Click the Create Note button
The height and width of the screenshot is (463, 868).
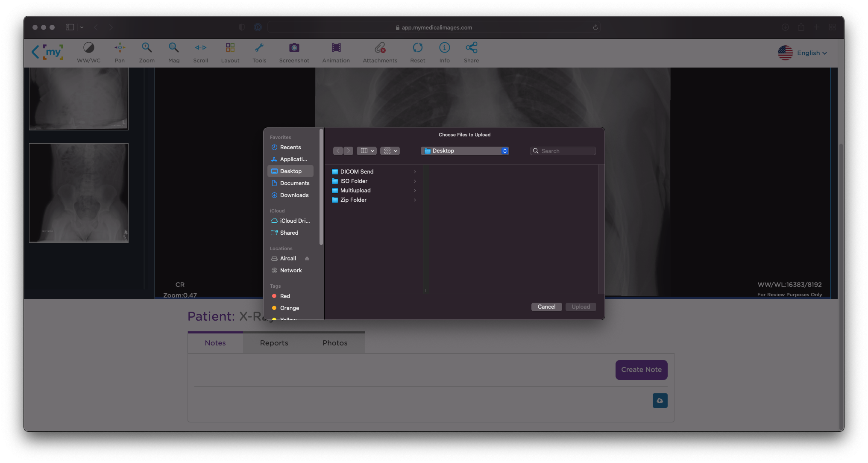tap(641, 370)
